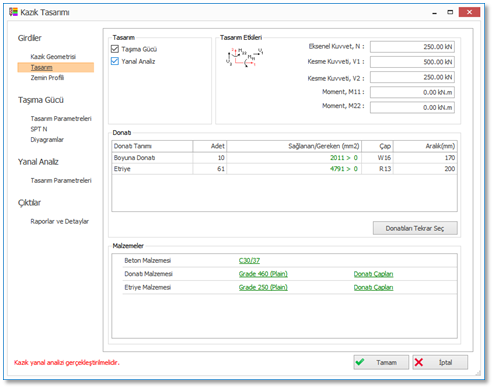Image resolution: width=494 pixels, height=389 pixels.
Task: Click the Sağlanan/Gereken (mm2) column header
Action: tap(294, 146)
